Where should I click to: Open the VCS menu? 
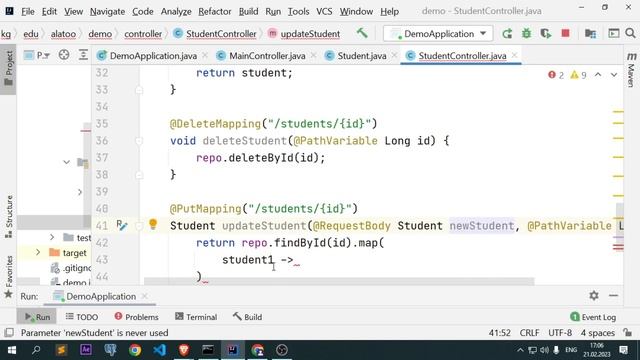(324, 11)
